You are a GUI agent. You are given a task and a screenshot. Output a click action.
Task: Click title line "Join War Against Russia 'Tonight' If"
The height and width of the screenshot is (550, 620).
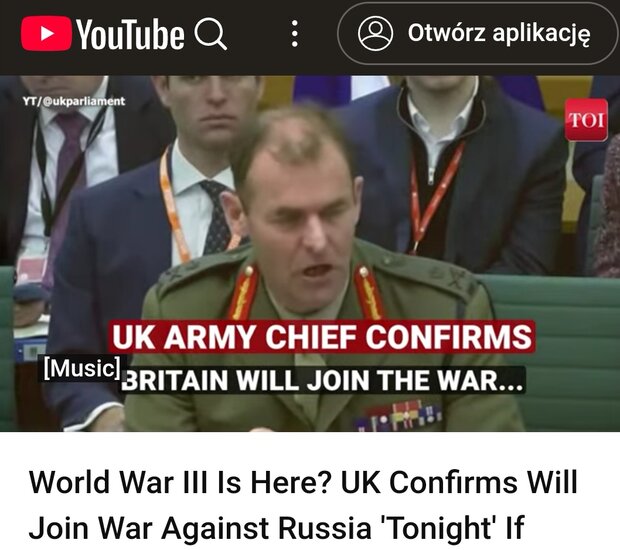(277, 527)
